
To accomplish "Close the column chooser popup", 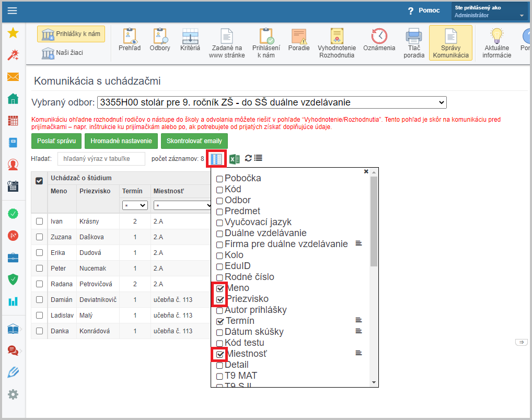I will pyautogui.click(x=366, y=172).
